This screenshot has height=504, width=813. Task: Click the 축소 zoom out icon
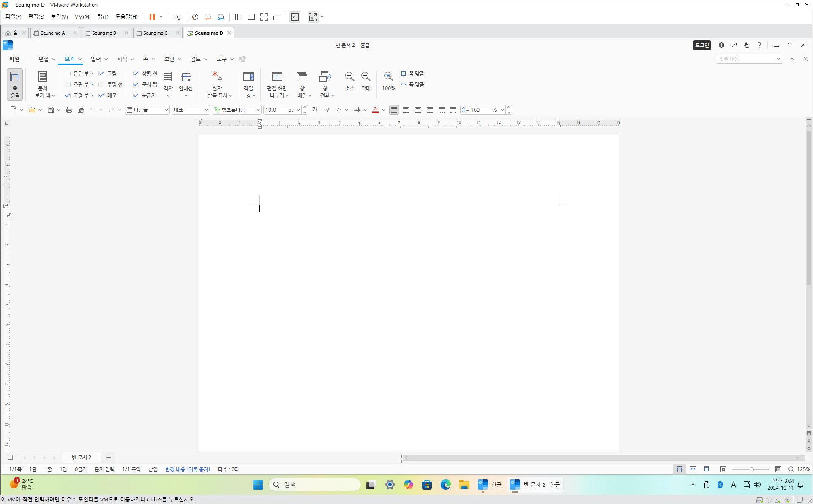tap(349, 77)
